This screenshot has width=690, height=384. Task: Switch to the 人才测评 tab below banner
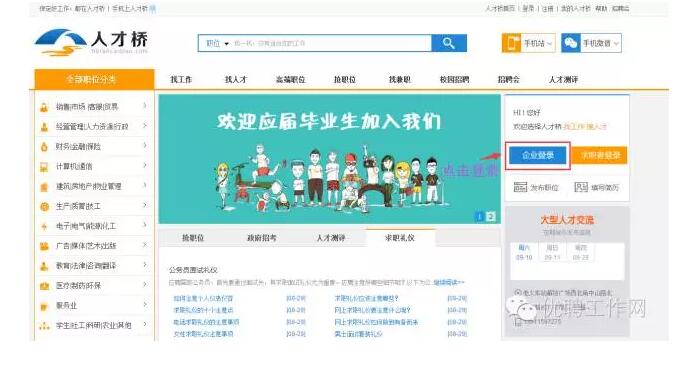pyautogui.click(x=331, y=238)
